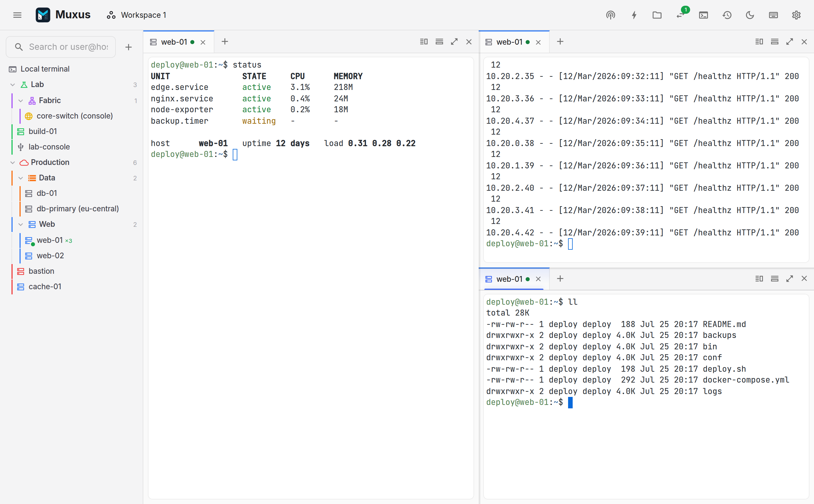Open Workspace 1 selector
Image resolution: width=814 pixels, height=504 pixels.
[x=136, y=15]
